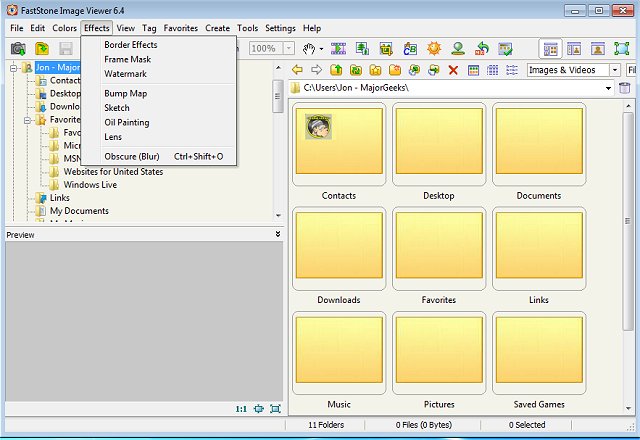640x440 pixels.
Task: Open the folder path address dropdown
Action: 608,89
